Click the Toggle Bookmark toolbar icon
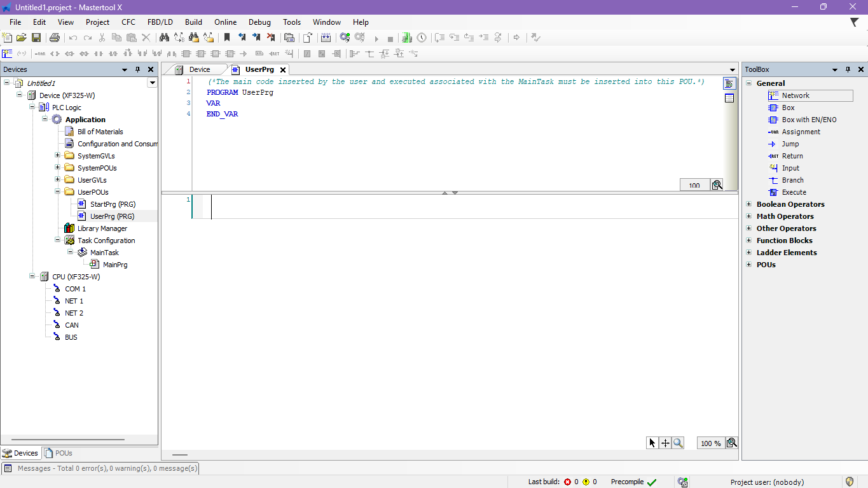This screenshot has width=868, height=488. (x=227, y=38)
